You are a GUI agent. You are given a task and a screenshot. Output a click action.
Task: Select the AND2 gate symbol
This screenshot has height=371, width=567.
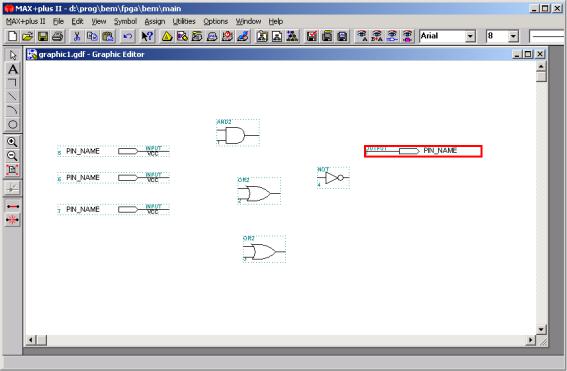(x=238, y=133)
